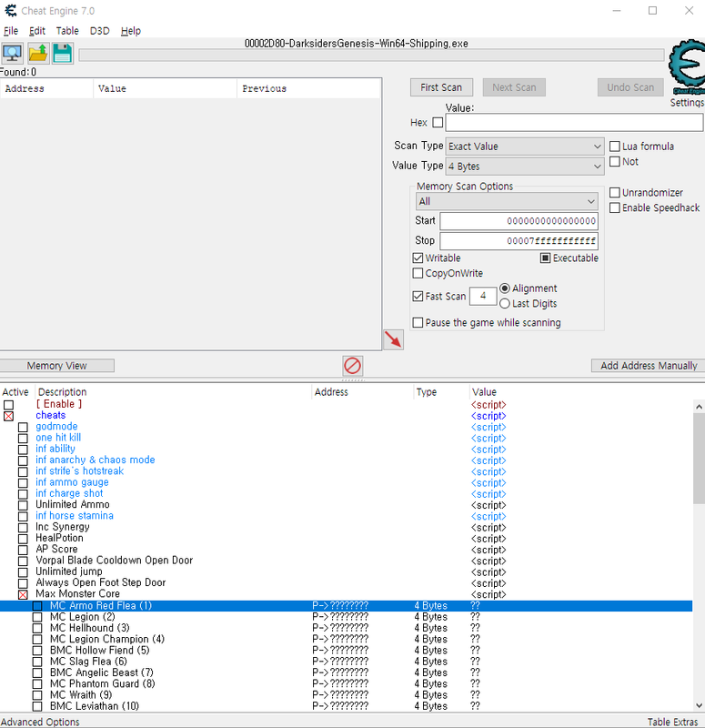Activate the [ Enable ] script checkbox

pyautogui.click(x=8, y=405)
